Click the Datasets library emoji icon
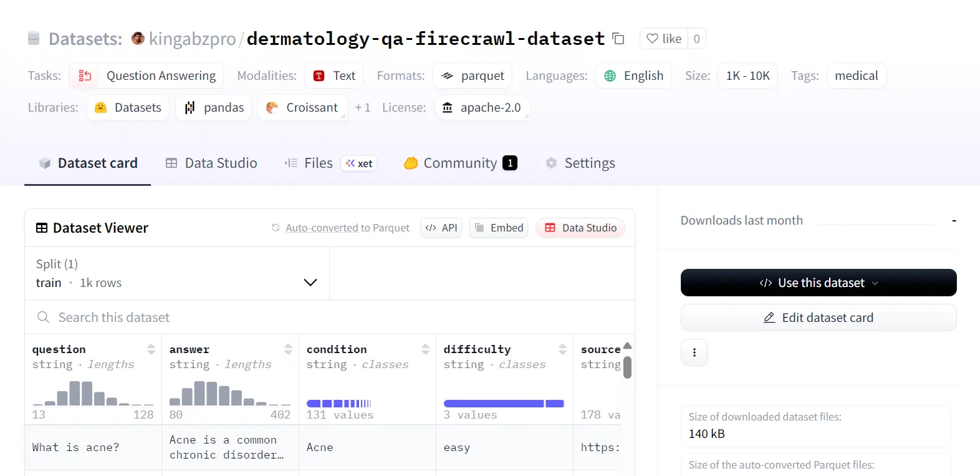 tap(100, 107)
